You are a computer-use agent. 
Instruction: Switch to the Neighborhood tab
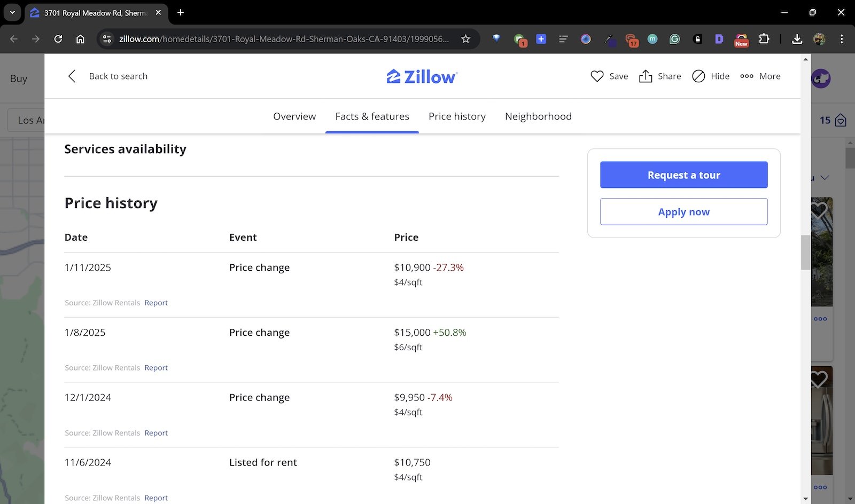point(538,116)
